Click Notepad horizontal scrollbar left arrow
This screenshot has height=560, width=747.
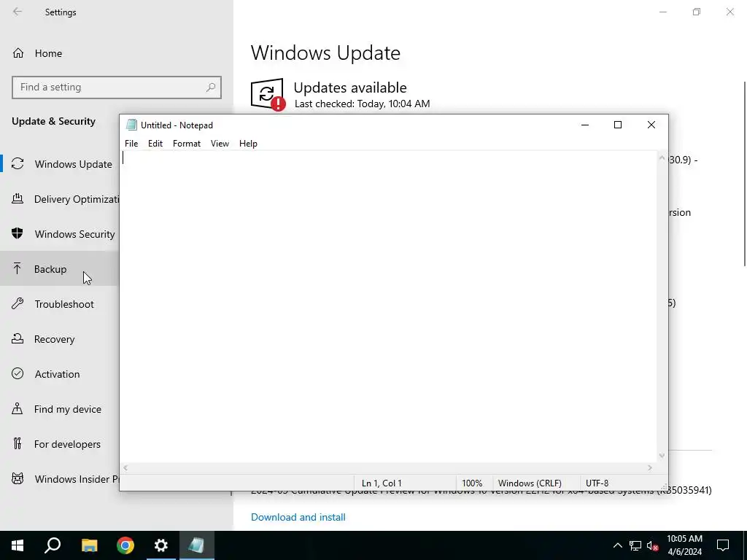coord(125,467)
